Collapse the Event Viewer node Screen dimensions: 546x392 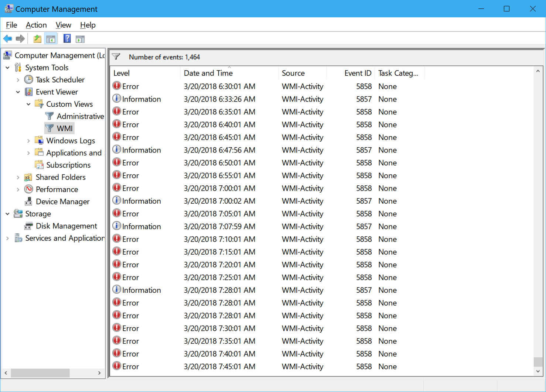pos(18,92)
